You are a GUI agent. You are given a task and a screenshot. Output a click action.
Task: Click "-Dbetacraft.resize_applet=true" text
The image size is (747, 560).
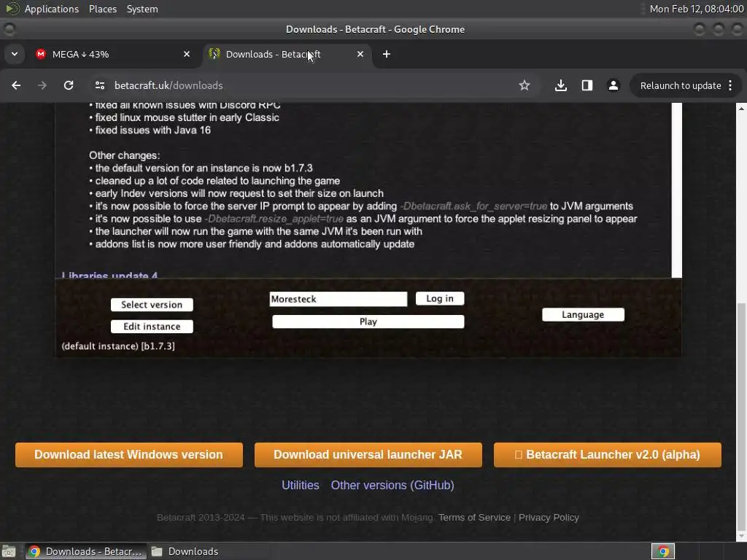click(274, 219)
